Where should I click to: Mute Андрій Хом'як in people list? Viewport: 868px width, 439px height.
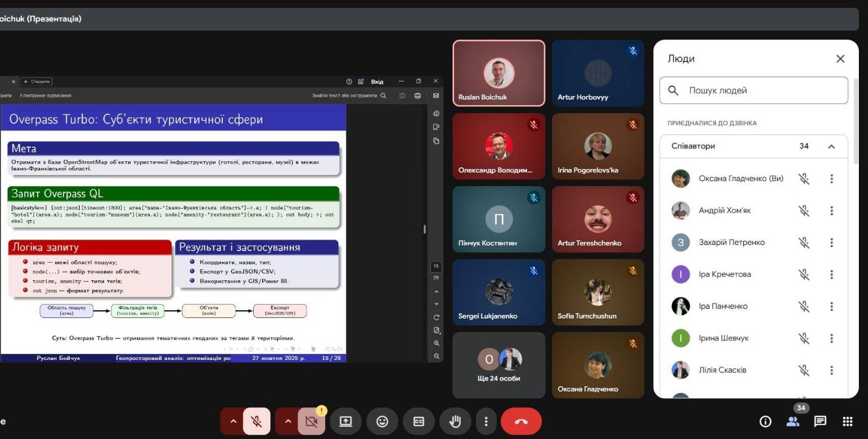[x=803, y=210]
